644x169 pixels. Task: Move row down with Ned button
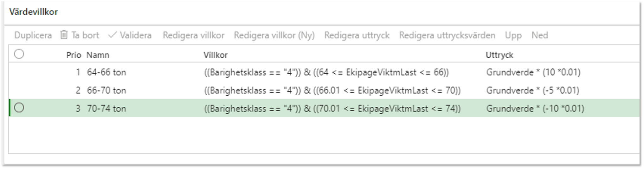[x=540, y=35]
